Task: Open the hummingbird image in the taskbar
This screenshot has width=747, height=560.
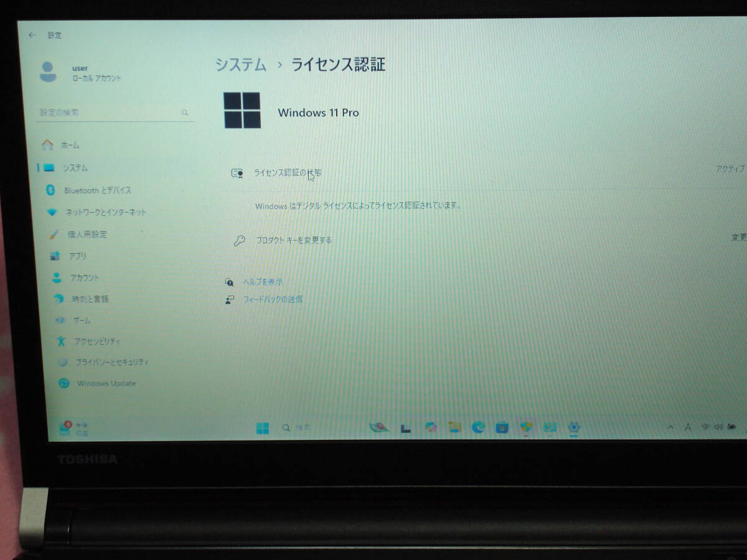Action: point(378,427)
